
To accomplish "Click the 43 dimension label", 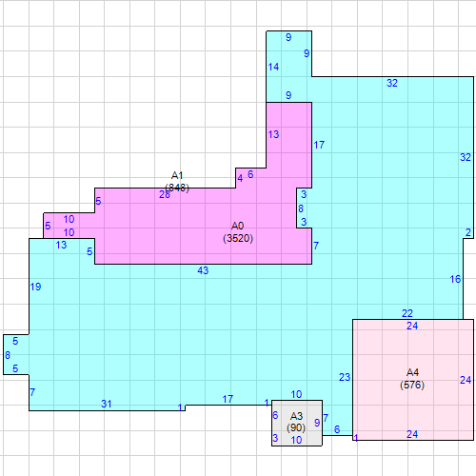I will point(203,270).
